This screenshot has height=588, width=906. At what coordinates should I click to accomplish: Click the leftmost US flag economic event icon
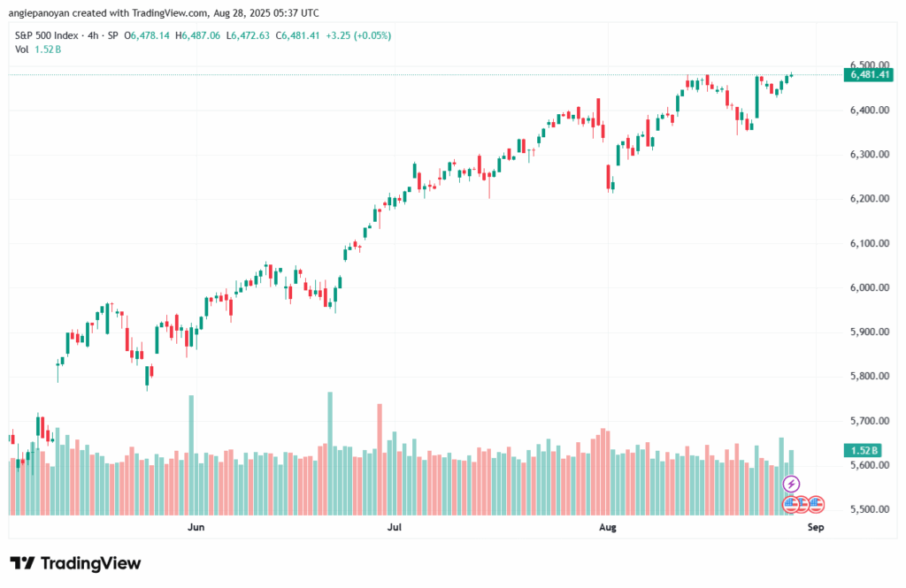(x=790, y=504)
